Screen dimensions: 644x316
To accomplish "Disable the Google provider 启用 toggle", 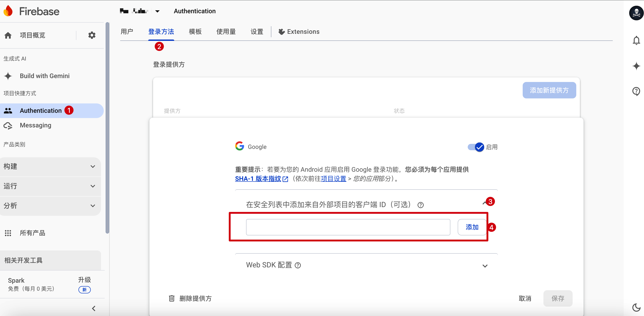I will click(x=475, y=147).
